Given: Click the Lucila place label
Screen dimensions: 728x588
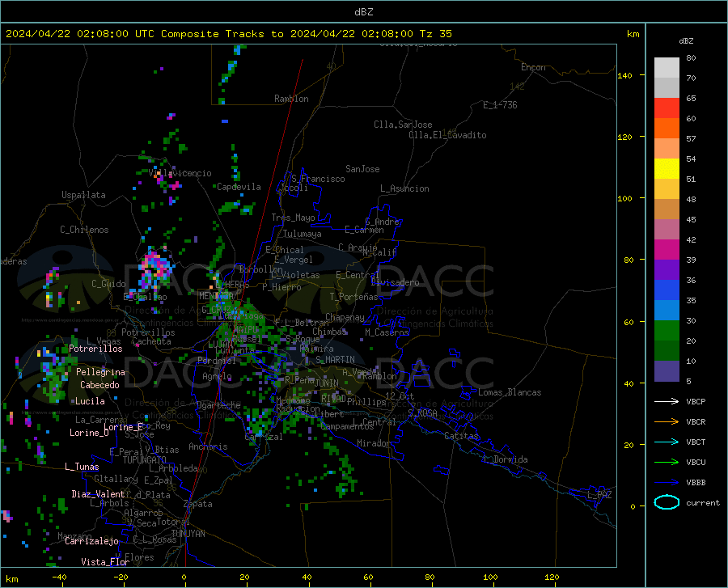Looking at the screenshot, I should 90,401.
